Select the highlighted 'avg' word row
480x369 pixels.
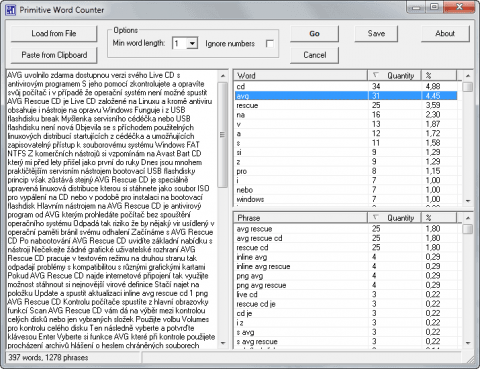pos(346,96)
